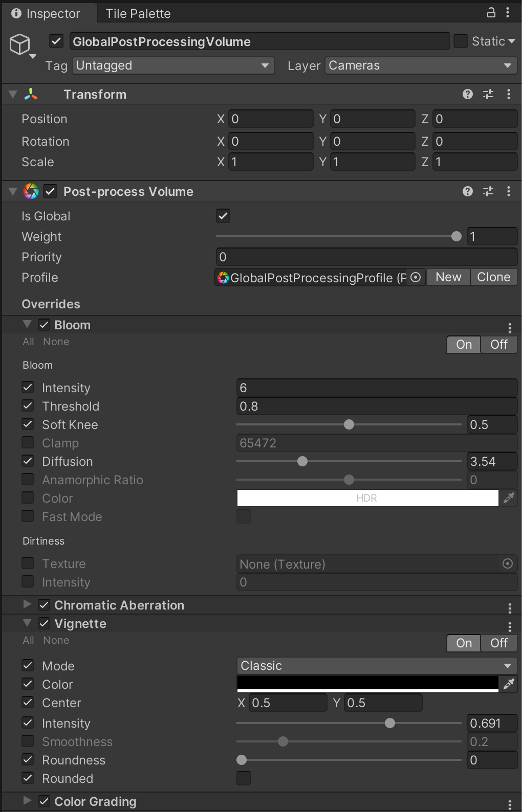Toggle the Static checkbox
Screen dimensions: 522x812
tap(460, 41)
